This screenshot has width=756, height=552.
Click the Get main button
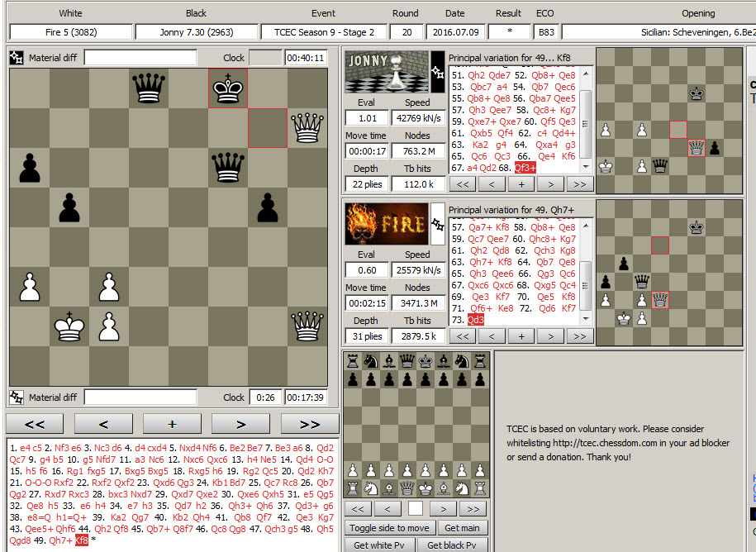(462, 528)
